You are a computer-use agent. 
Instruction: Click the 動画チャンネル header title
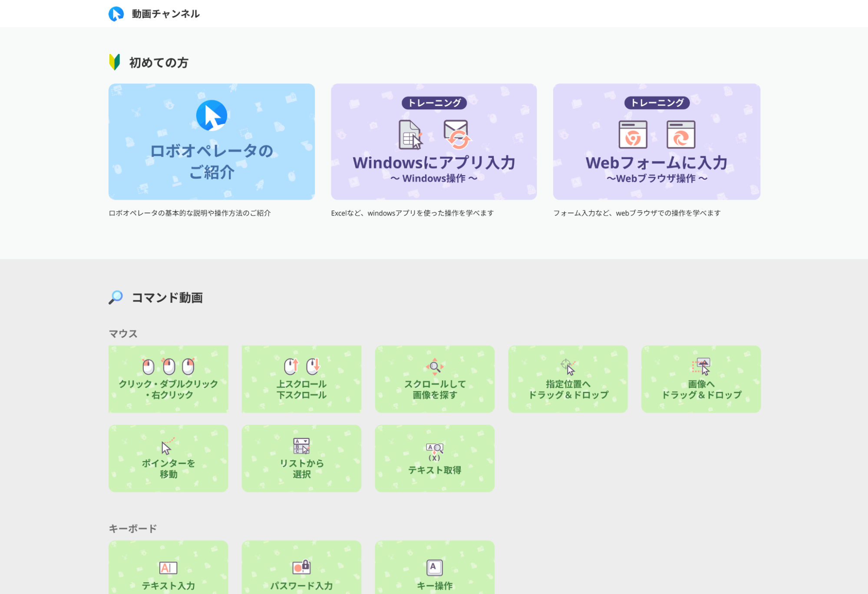click(166, 14)
